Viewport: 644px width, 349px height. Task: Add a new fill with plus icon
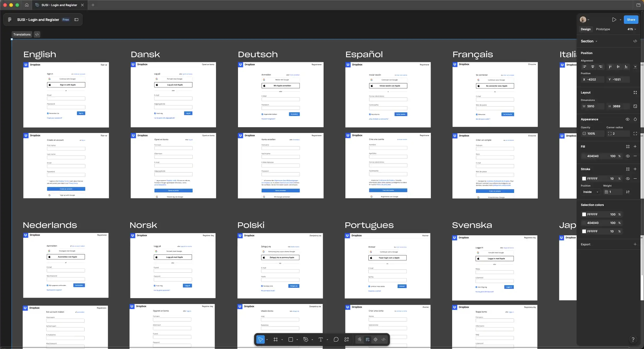635,147
